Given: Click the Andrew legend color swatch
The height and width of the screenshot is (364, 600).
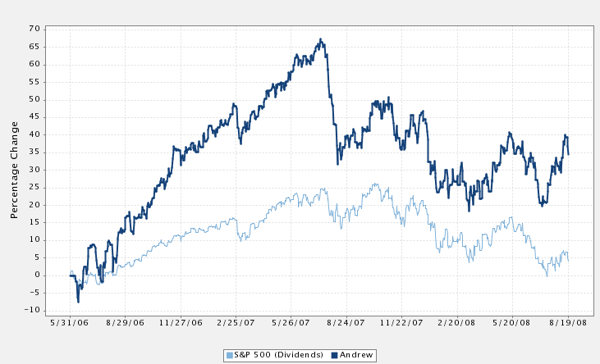Looking at the screenshot, I should (x=334, y=356).
